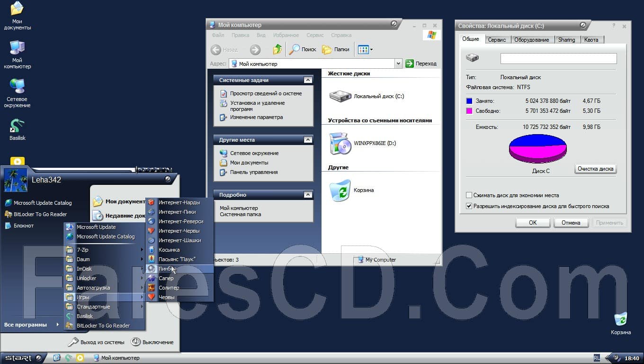The width and height of the screenshot is (644, 364).
Task: Expand the 7-Zip programs submenu
Action: pos(104,250)
